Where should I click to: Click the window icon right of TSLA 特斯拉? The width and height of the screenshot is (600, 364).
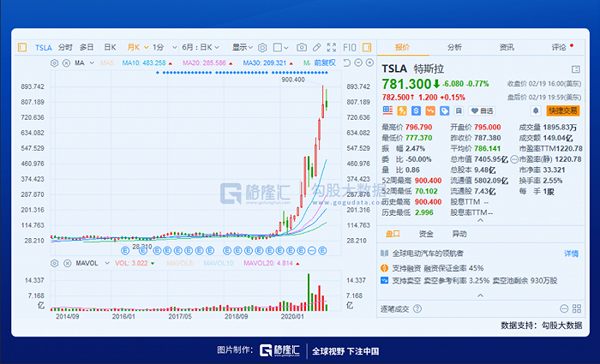pyautogui.click(x=575, y=69)
